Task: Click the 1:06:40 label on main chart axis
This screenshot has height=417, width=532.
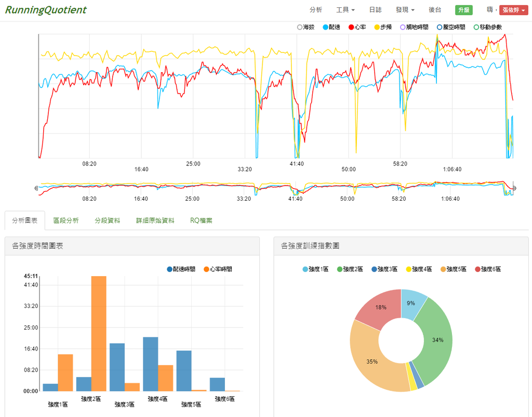Action: point(452,169)
